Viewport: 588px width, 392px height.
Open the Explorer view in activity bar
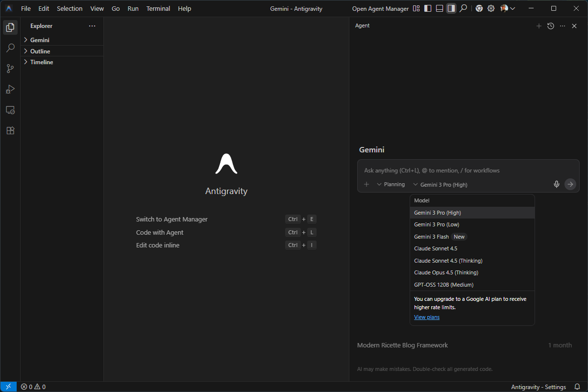(10, 27)
